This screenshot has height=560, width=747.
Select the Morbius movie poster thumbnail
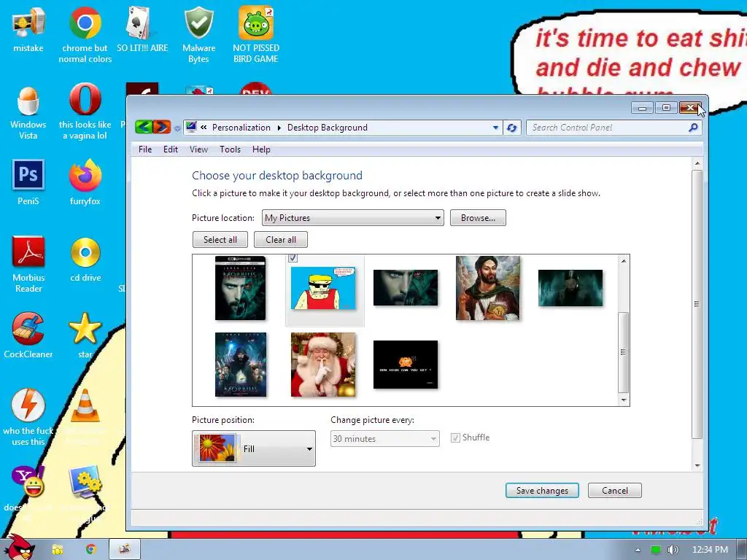(240, 365)
